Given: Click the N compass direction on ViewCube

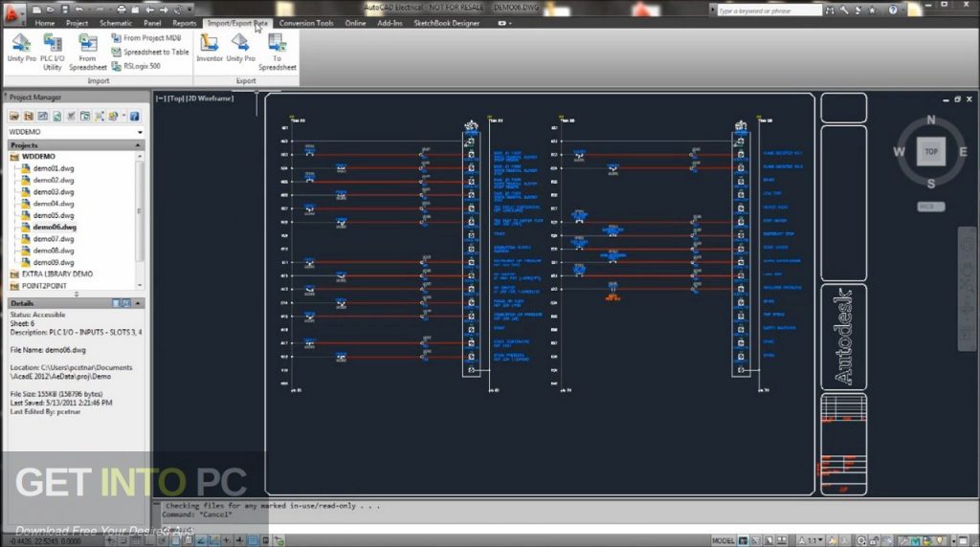Looking at the screenshot, I should pos(930,120).
